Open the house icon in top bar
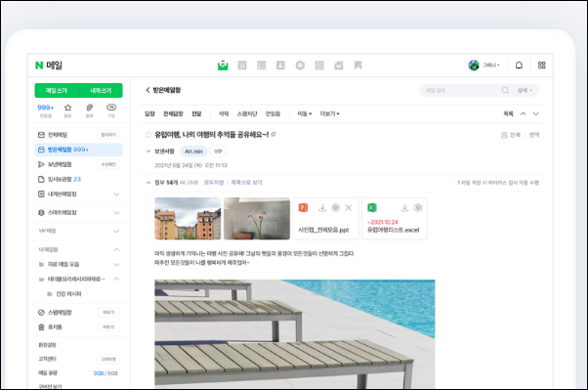The image size is (588, 390). coord(339,65)
